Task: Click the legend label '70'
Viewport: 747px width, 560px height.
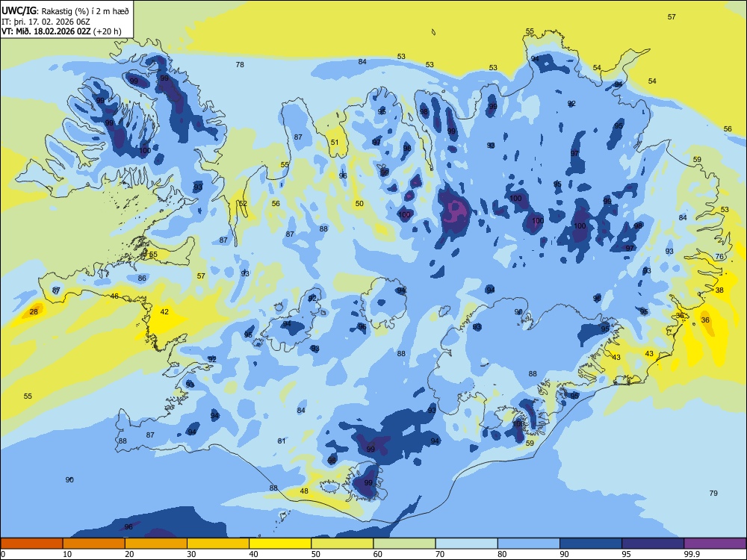Action: click(440, 554)
